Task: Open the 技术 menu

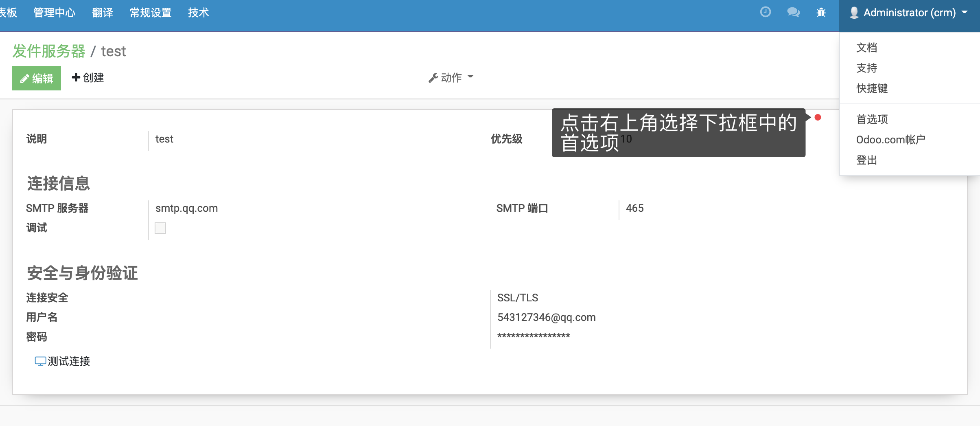Action: (x=198, y=12)
